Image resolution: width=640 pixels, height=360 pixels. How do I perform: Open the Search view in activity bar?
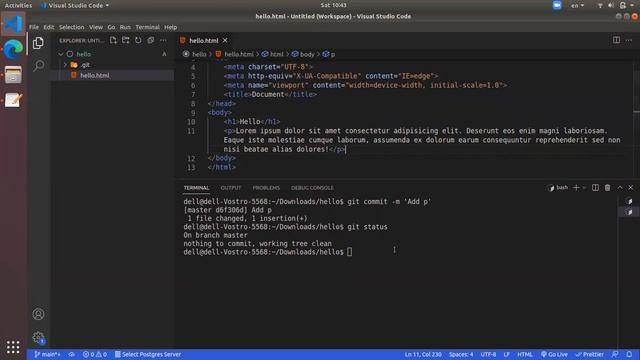click(39, 65)
